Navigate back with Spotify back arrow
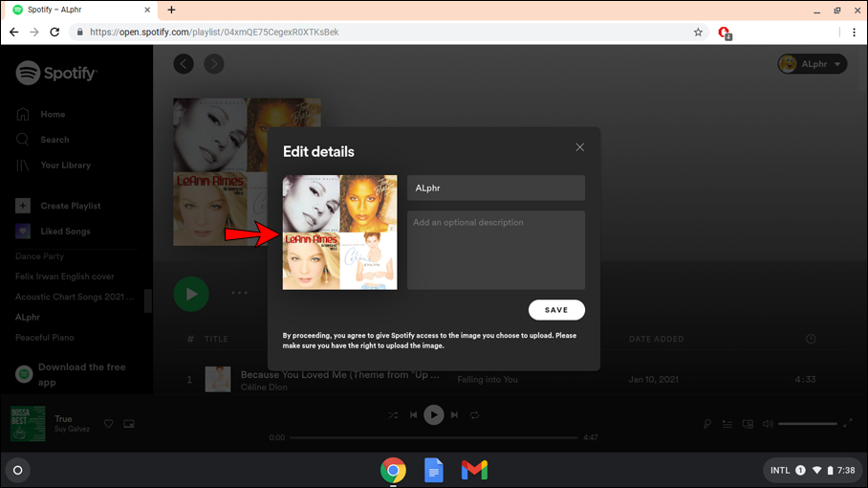868x488 pixels. tap(184, 64)
